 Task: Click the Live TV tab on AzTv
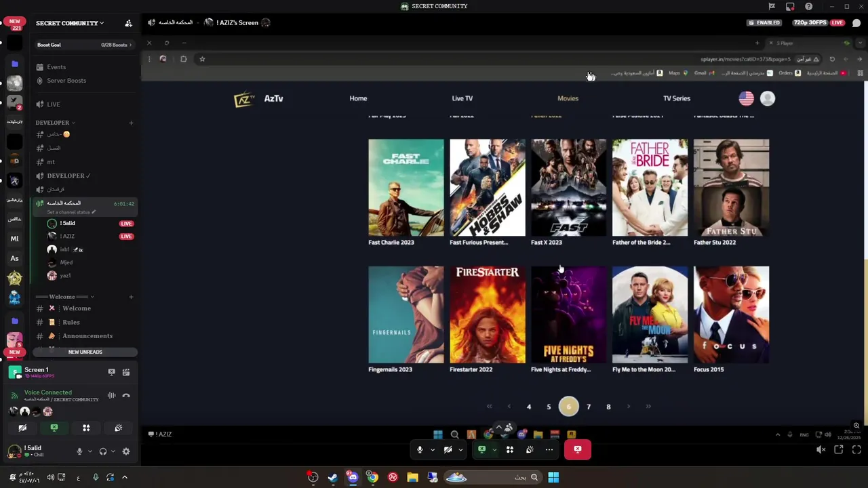462,98
